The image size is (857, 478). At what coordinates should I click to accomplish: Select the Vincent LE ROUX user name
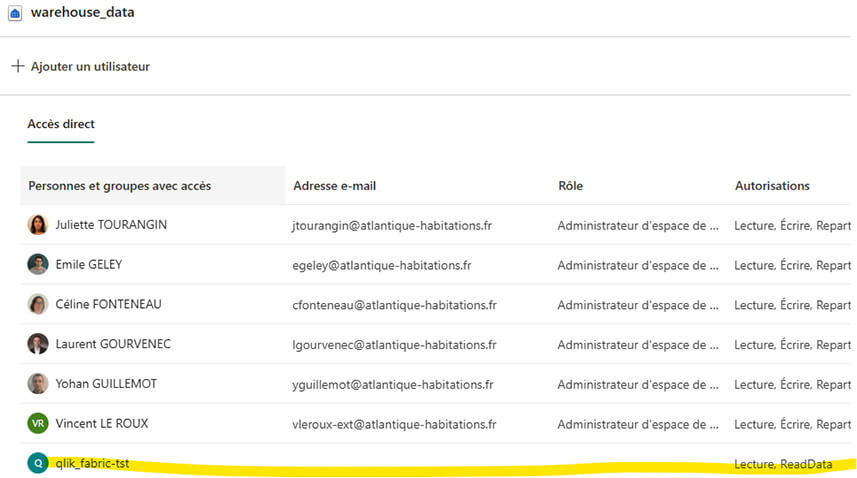coord(102,424)
